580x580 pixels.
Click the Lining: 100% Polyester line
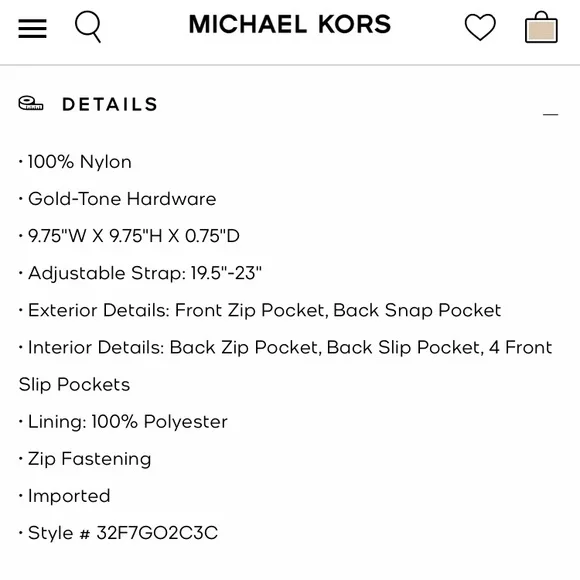click(x=123, y=422)
